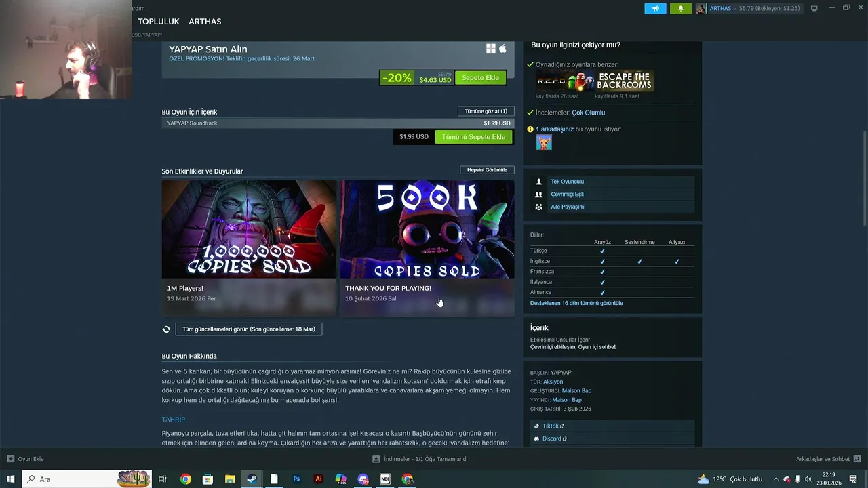The image size is (868, 488).
Task: Open the Windows Start menu
Action: [x=11, y=479]
